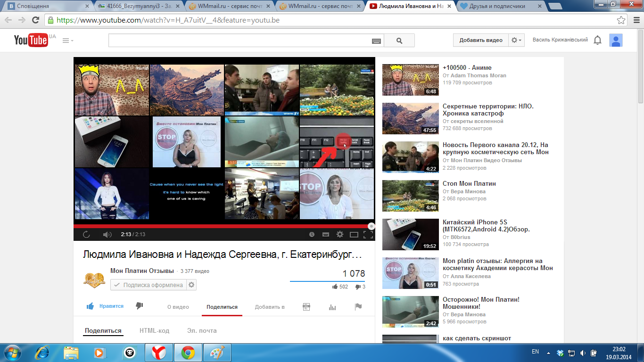This screenshot has height=362, width=644.
Task: Select the Поделиться tab under the video
Action: tap(222, 307)
